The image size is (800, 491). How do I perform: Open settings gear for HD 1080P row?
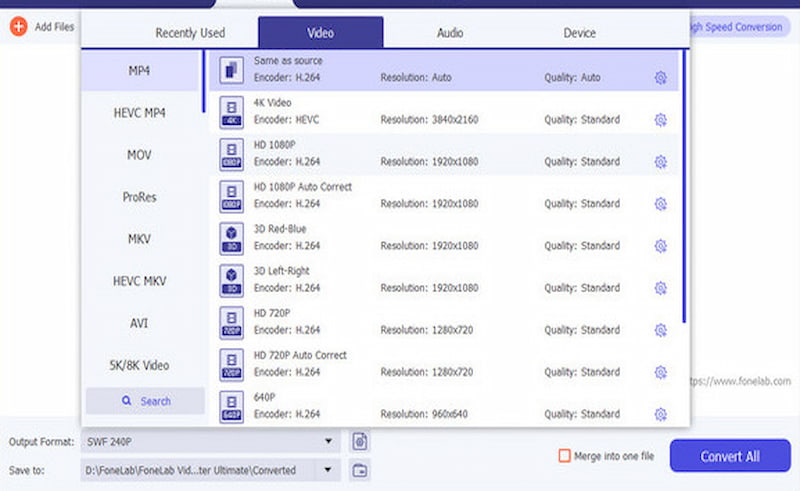coord(661,162)
